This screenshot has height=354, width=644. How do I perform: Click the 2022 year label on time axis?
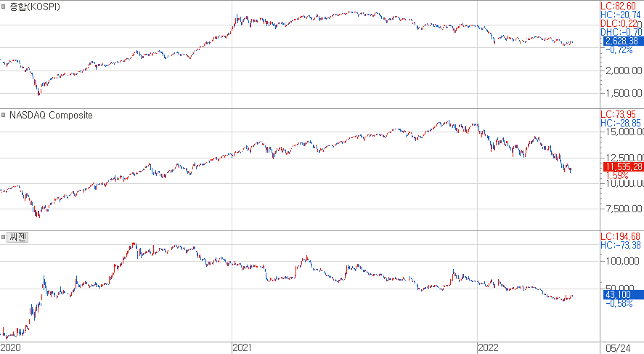(488, 348)
